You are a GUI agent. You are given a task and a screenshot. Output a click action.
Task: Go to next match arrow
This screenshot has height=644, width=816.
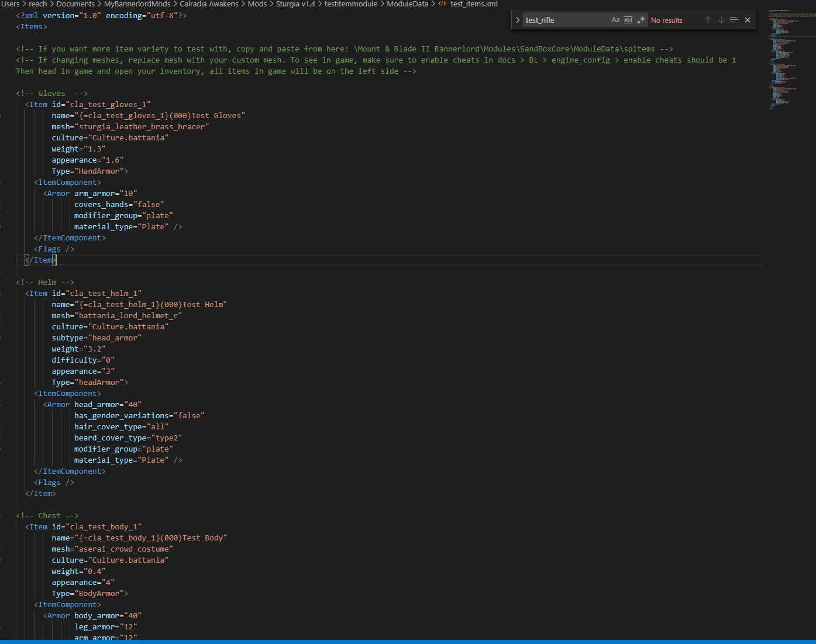coord(721,20)
